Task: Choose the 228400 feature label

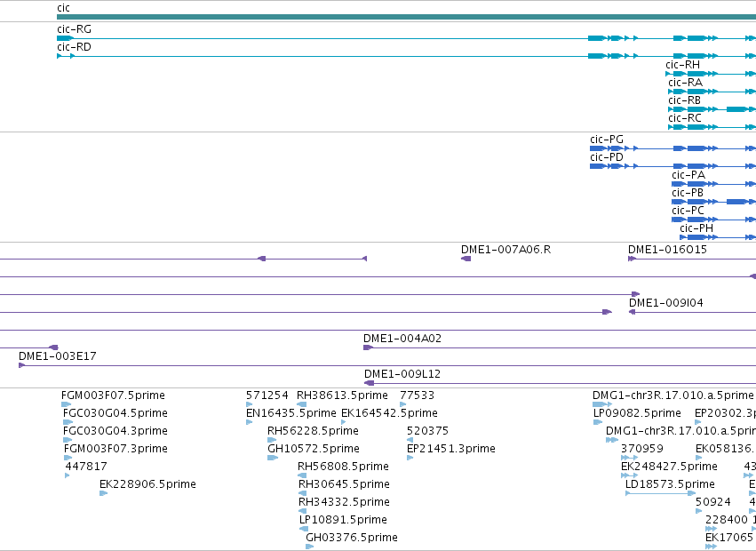Action: pos(727,520)
